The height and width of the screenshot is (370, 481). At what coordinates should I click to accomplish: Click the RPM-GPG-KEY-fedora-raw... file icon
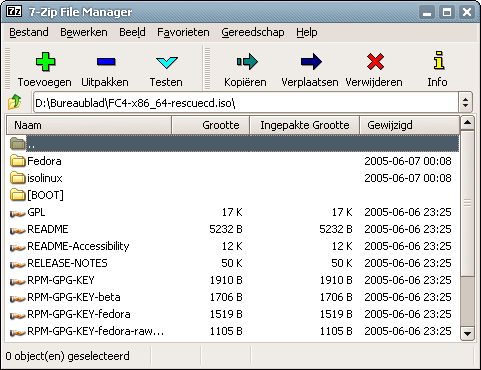pos(18,332)
